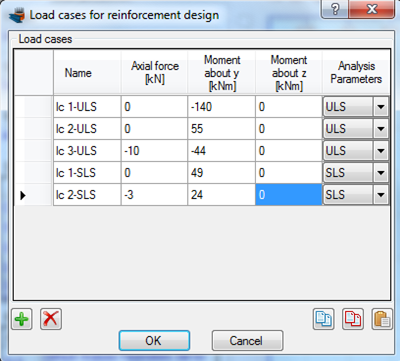Click moment about z cell of lc 1-SLS
This screenshot has height=361, width=400.
pyautogui.click(x=289, y=173)
